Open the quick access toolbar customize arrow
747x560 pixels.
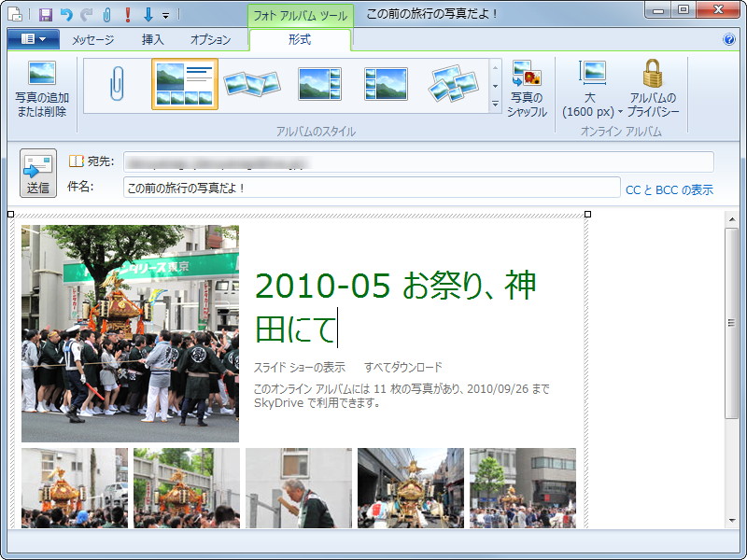(166, 16)
